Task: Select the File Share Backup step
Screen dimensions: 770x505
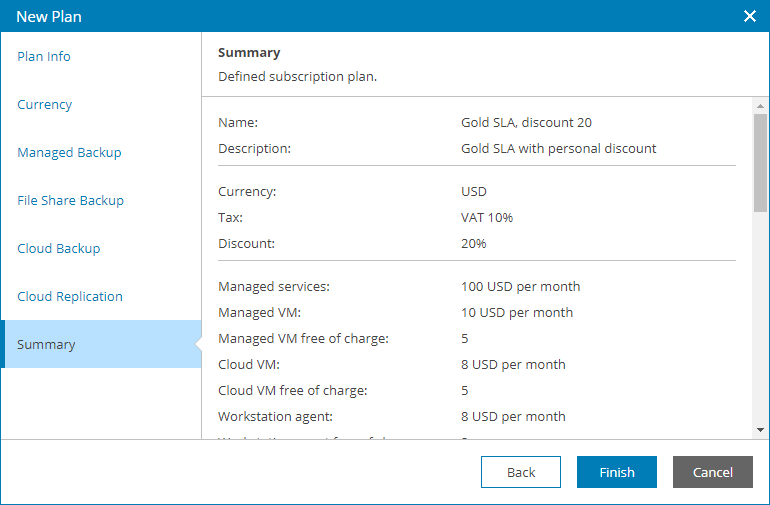Action: pyautogui.click(x=70, y=201)
